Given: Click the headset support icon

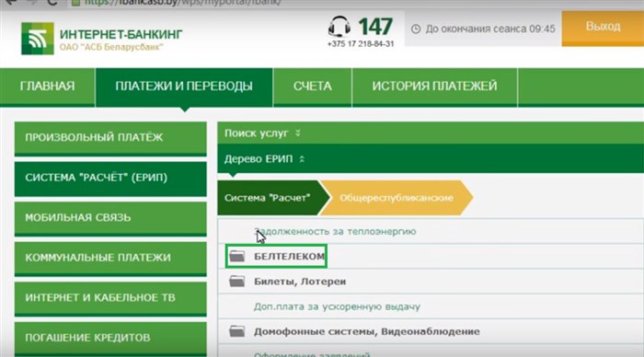Looking at the screenshot, I should (339, 27).
